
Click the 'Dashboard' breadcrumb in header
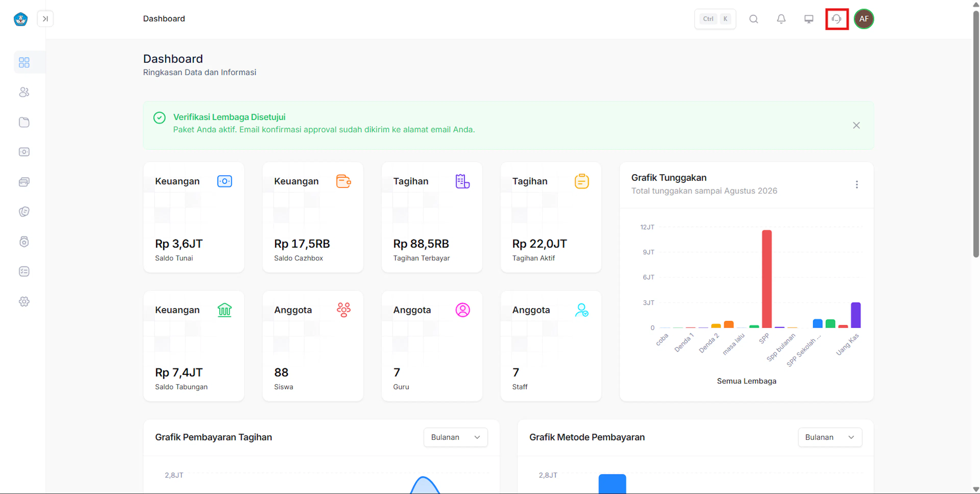click(164, 19)
